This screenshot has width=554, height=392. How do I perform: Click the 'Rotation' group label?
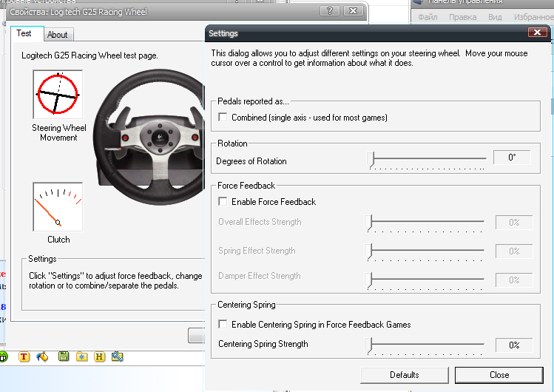[232, 143]
